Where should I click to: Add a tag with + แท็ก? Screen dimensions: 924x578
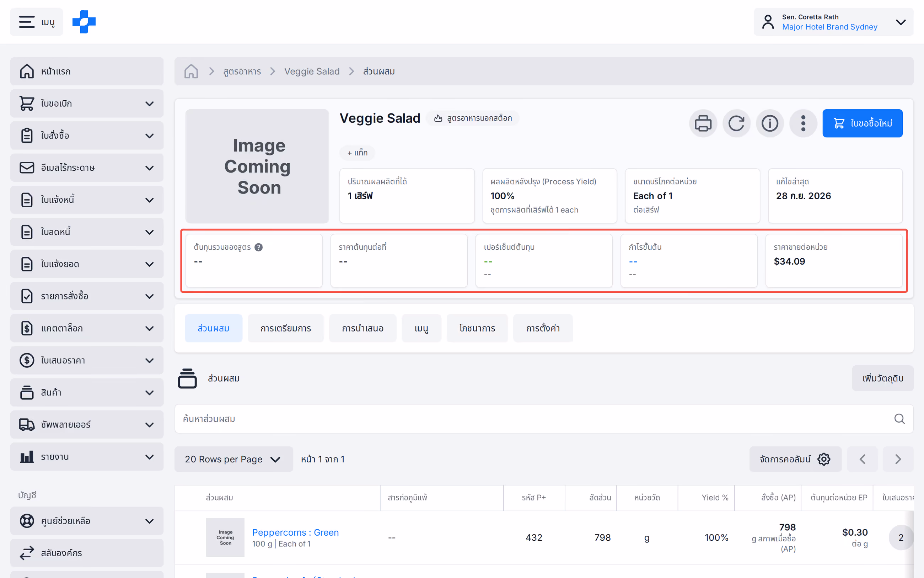coord(358,153)
